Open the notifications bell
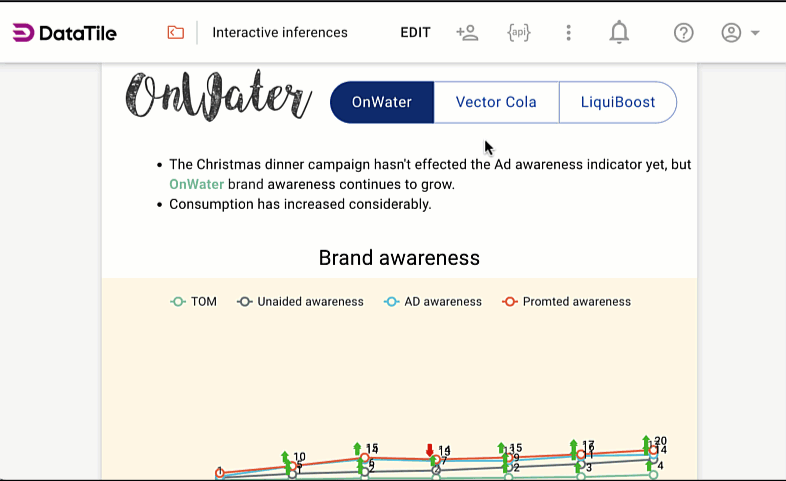786x481 pixels. click(x=619, y=33)
